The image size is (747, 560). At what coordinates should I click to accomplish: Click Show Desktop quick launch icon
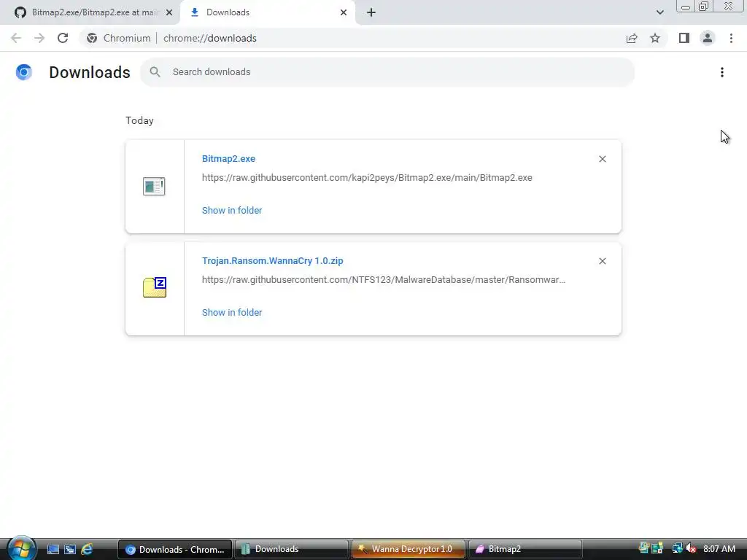click(53, 549)
